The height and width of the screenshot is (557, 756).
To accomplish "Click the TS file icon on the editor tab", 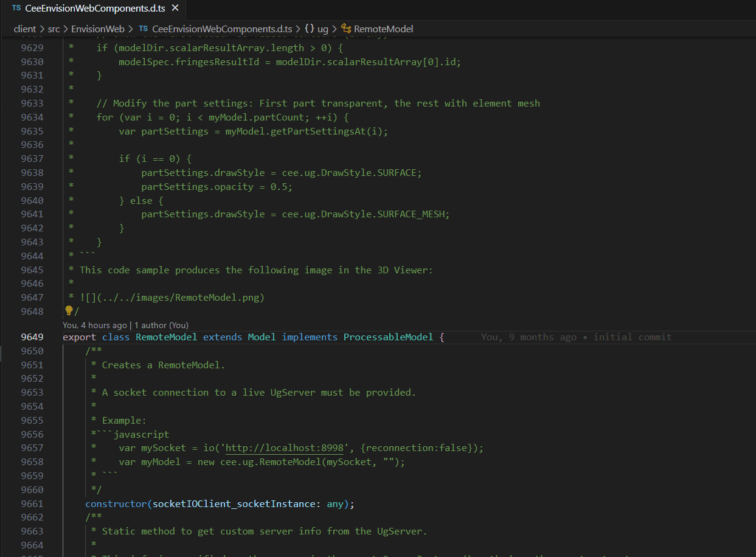I will tap(16, 9).
